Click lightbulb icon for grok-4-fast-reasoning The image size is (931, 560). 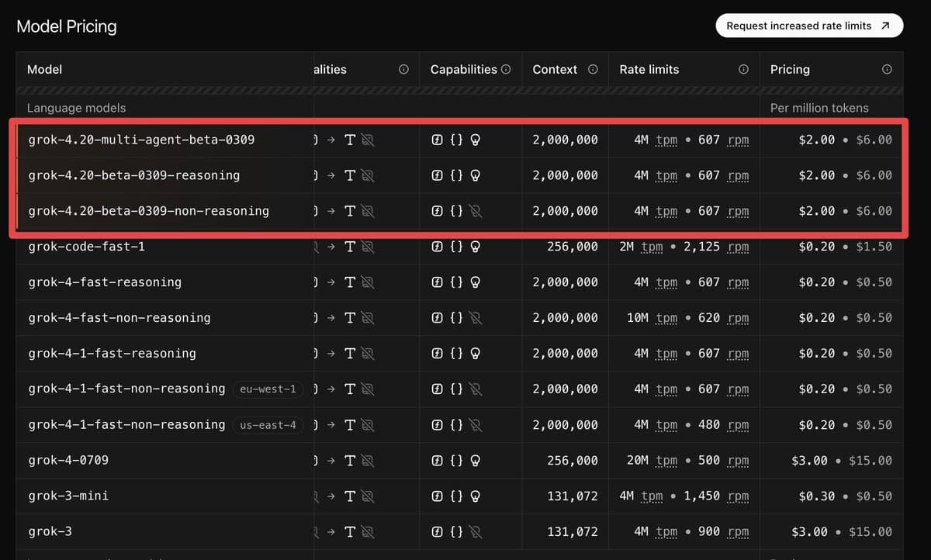click(476, 282)
